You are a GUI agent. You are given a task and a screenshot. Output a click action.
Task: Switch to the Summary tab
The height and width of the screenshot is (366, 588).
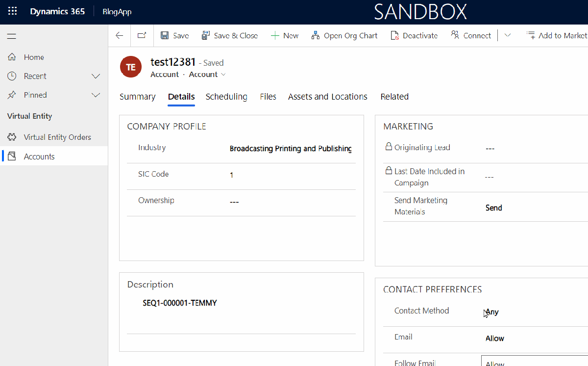137,97
